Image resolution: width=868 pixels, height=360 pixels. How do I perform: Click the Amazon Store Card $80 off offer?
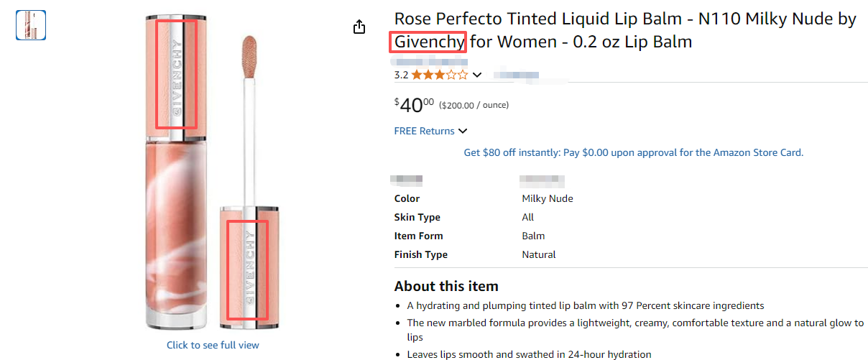[x=633, y=152]
